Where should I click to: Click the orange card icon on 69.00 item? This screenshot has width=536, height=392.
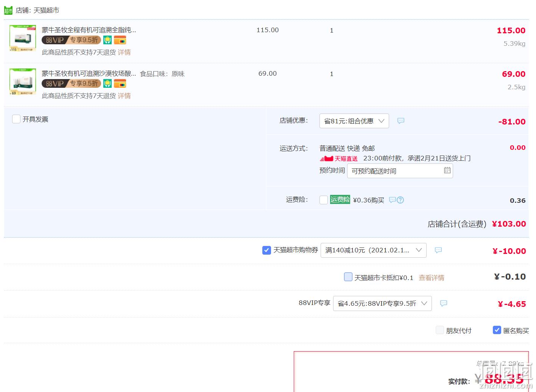120,84
